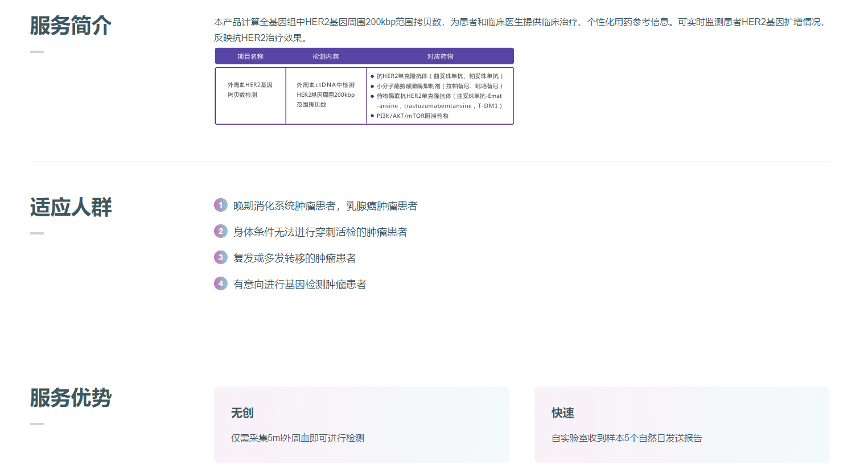Click the number 4 circle badge
868x469 pixels.
(x=221, y=283)
